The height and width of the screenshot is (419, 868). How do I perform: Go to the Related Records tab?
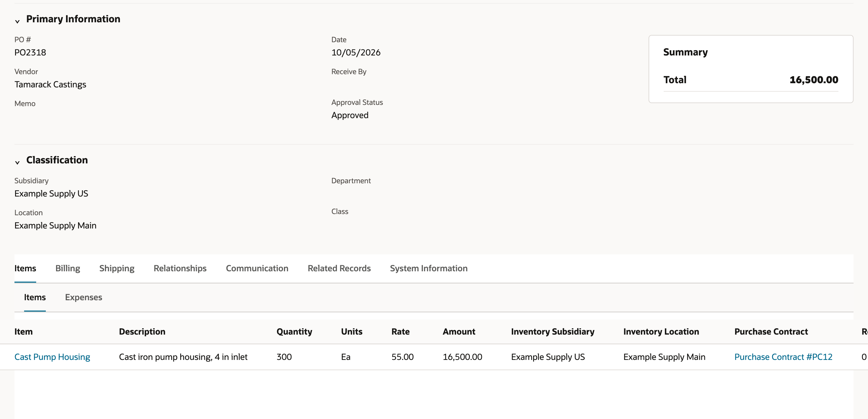[x=339, y=268]
